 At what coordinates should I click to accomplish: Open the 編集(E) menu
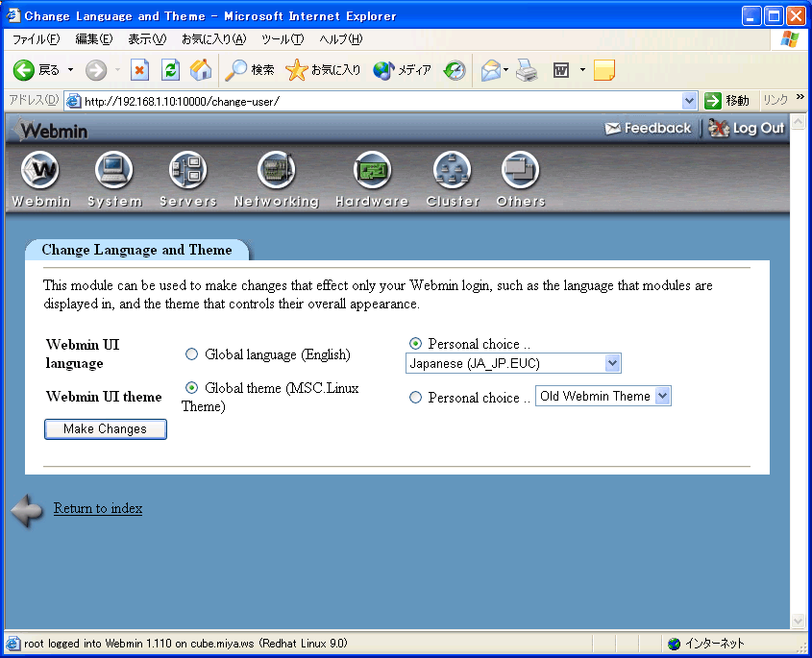click(x=94, y=39)
